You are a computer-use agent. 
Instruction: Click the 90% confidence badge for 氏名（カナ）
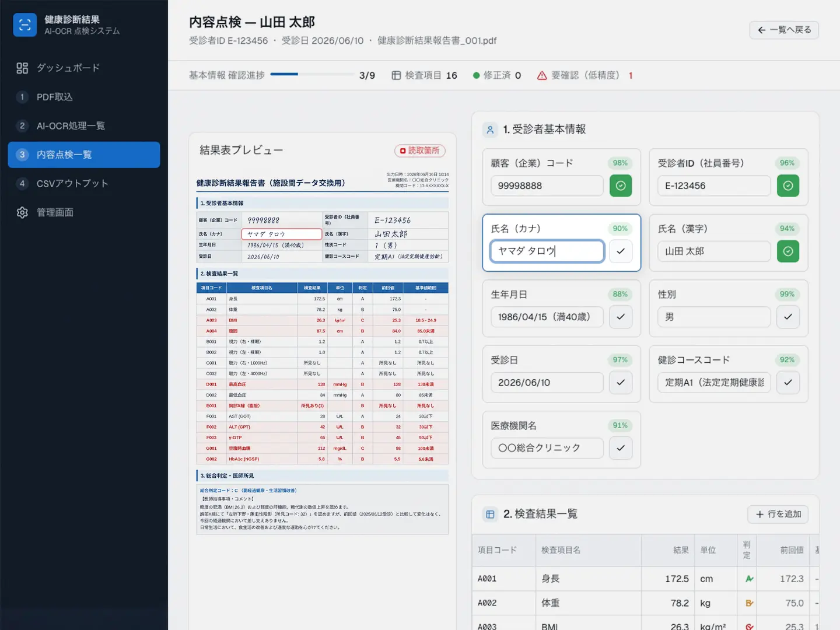(620, 229)
